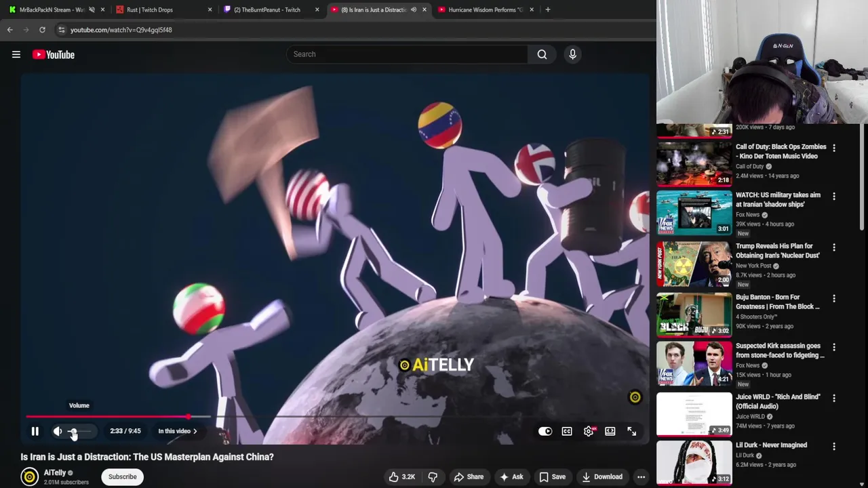
Task: Go forward in browser
Action: (x=26, y=30)
